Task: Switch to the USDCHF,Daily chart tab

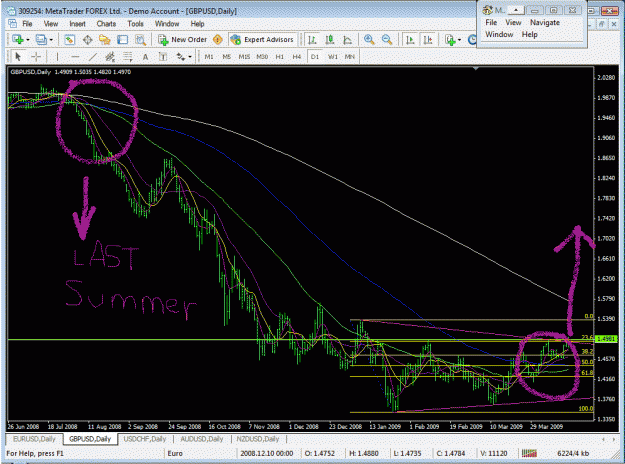Action: pyautogui.click(x=144, y=439)
